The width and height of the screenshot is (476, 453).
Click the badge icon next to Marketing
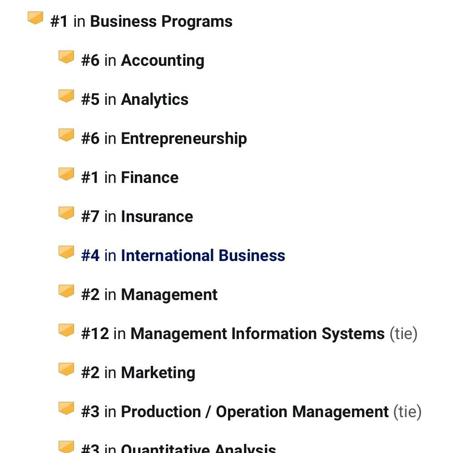click(x=66, y=369)
